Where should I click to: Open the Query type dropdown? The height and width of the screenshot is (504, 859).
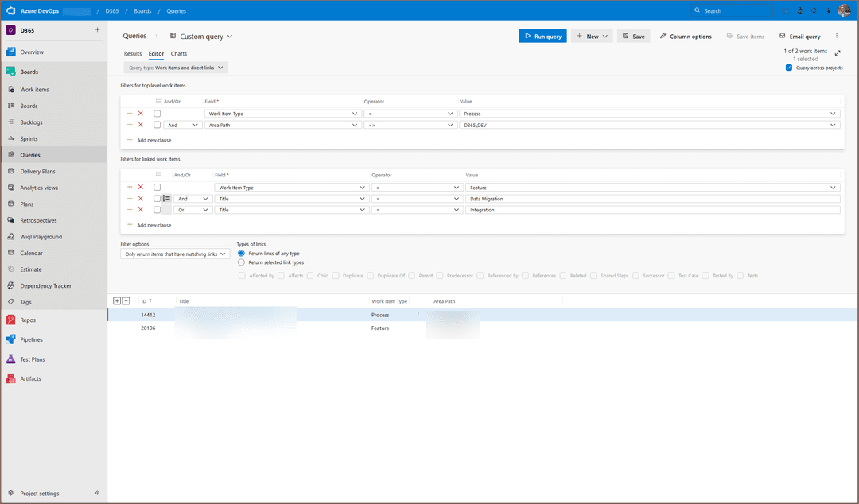point(176,68)
